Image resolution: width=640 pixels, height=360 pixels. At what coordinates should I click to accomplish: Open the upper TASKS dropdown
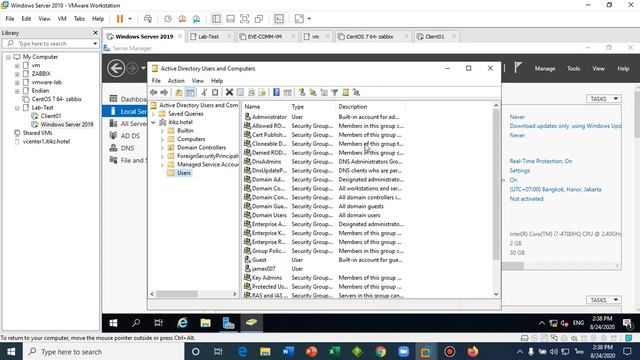pyautogui.click(x=604, y=99)
